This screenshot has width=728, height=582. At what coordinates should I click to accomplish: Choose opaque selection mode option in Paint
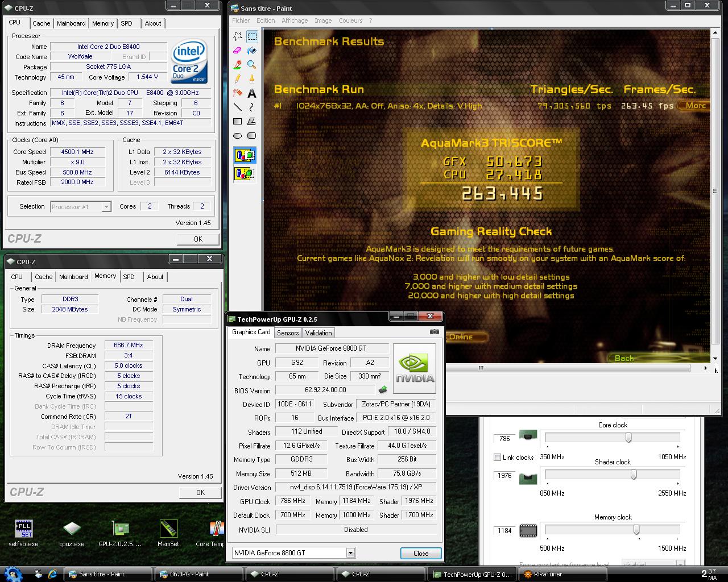point(245,155)
